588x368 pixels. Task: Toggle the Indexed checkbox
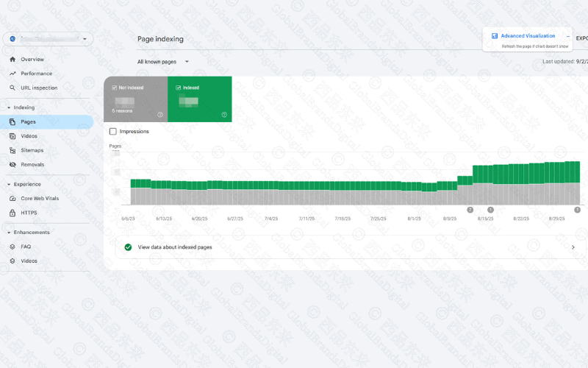pyautogui.click(x=178, y=88)
